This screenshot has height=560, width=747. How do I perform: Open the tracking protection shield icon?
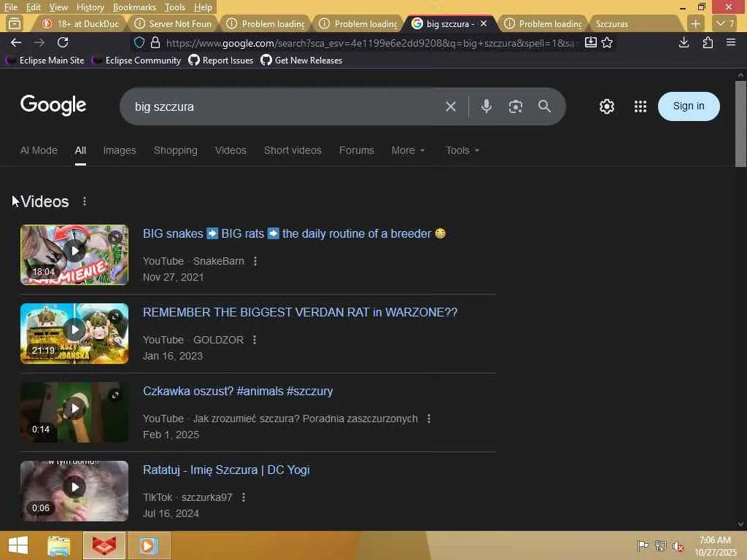(139, 42)
